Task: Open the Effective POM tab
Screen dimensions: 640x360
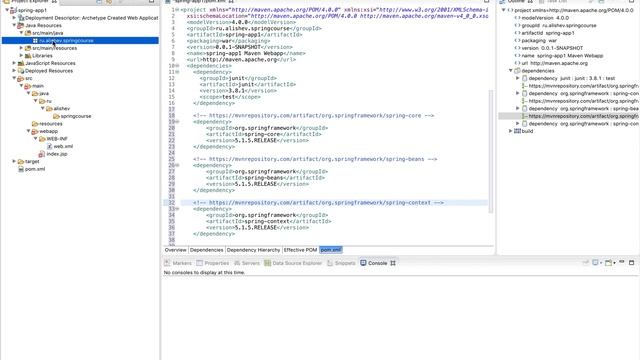Action: tap(300, 250)
